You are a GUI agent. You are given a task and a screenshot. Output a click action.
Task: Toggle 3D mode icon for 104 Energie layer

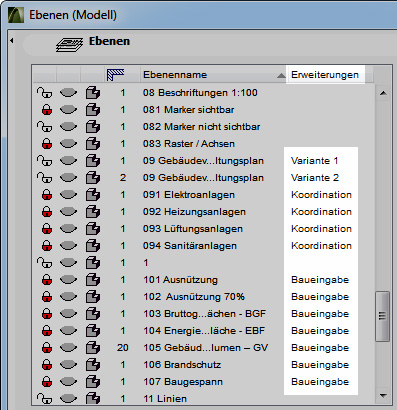point(93,331)
